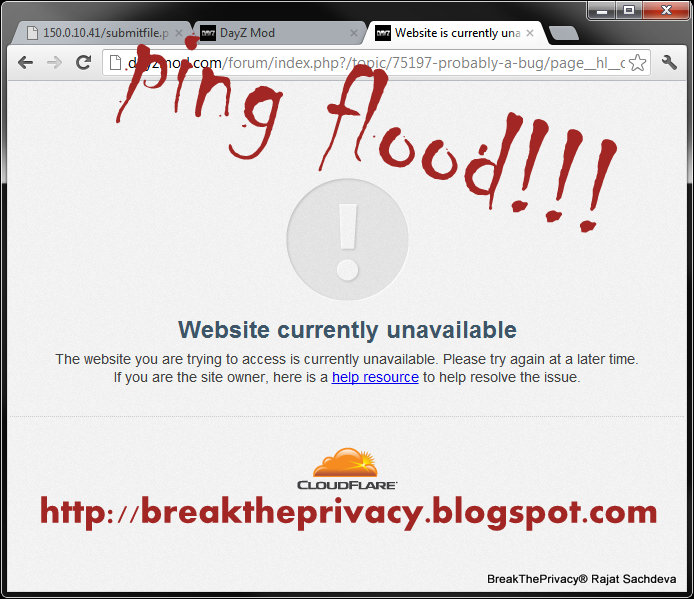694x599 pixels.
Task: Follow the help resource link
Action: tap(375, 377)
